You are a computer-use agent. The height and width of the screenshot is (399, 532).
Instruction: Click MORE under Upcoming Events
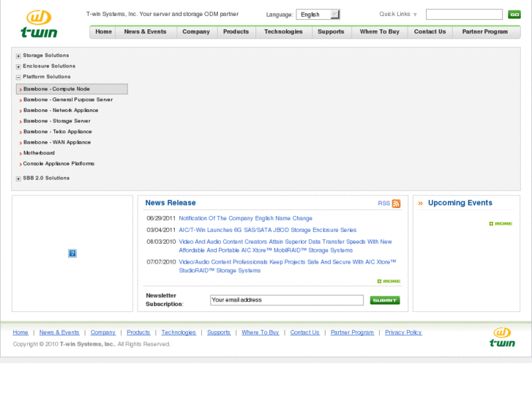pyautogui.click(x=501, y=223)
